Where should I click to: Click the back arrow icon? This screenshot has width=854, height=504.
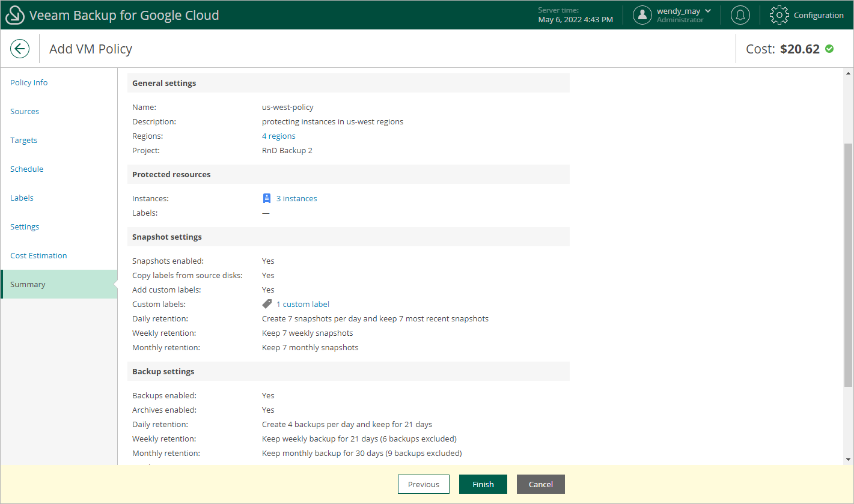20,49
